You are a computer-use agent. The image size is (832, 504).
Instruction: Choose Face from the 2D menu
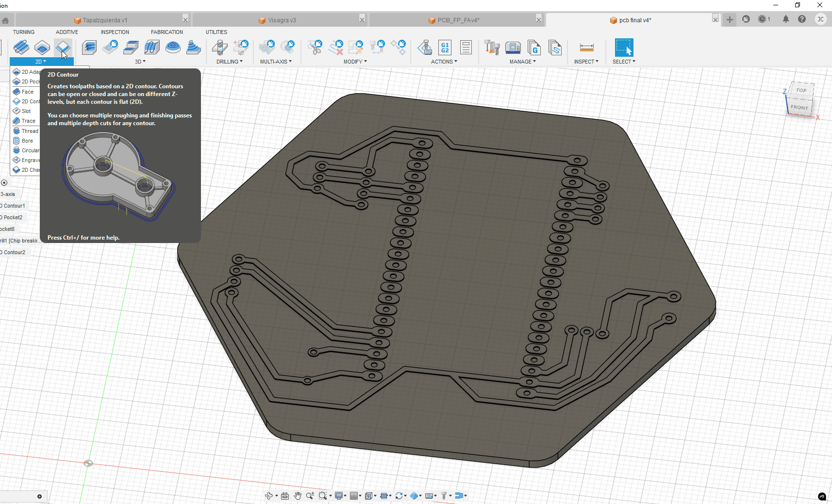point(28,92)
